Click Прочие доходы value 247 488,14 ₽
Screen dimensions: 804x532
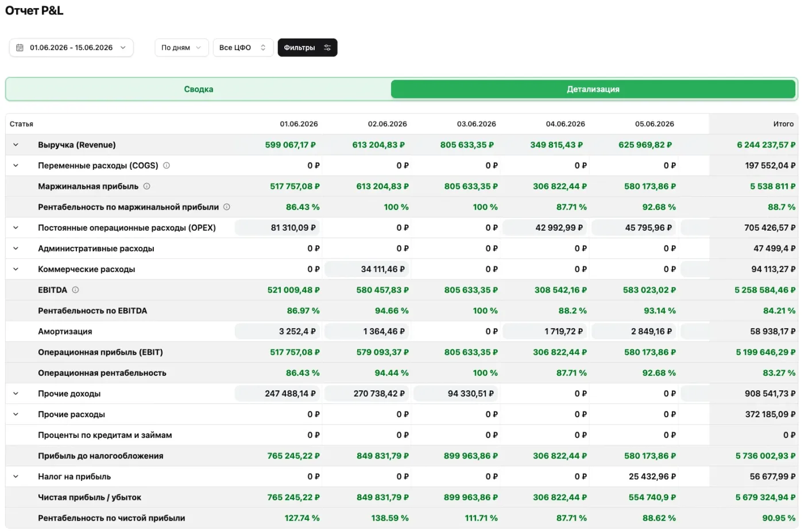[x=278, y=394]
